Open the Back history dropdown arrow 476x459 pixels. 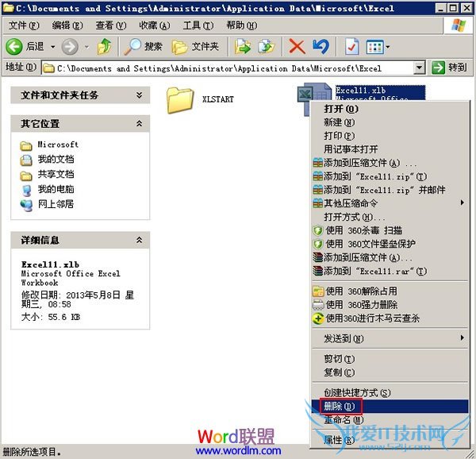coord(53,47)
